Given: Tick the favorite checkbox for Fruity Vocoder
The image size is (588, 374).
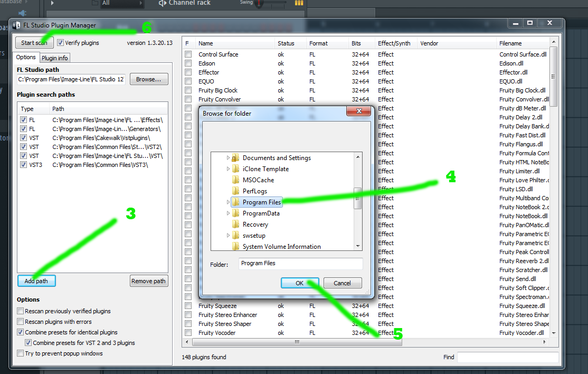Looking at the screenshot, I should pos(188,333).
